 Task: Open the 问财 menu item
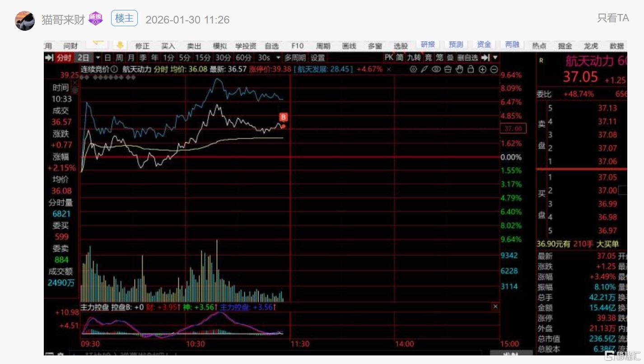coord(70,46)
